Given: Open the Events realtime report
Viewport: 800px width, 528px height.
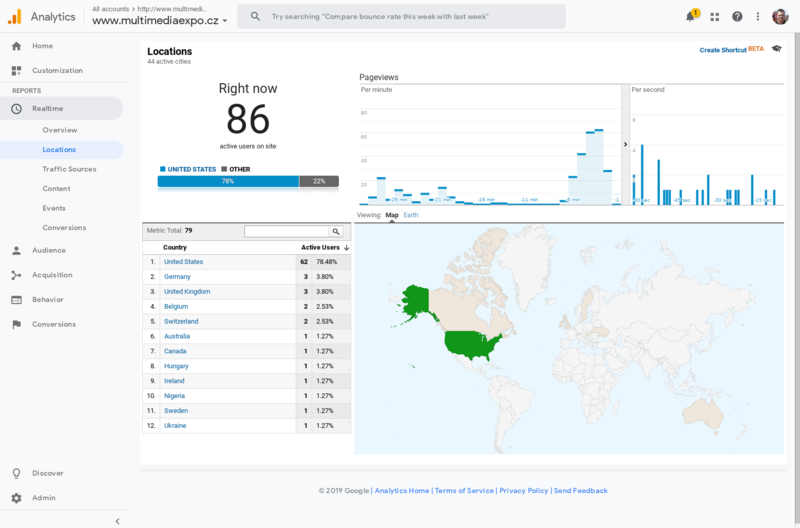Looking at the screenshot, I should tap(54, 208).
